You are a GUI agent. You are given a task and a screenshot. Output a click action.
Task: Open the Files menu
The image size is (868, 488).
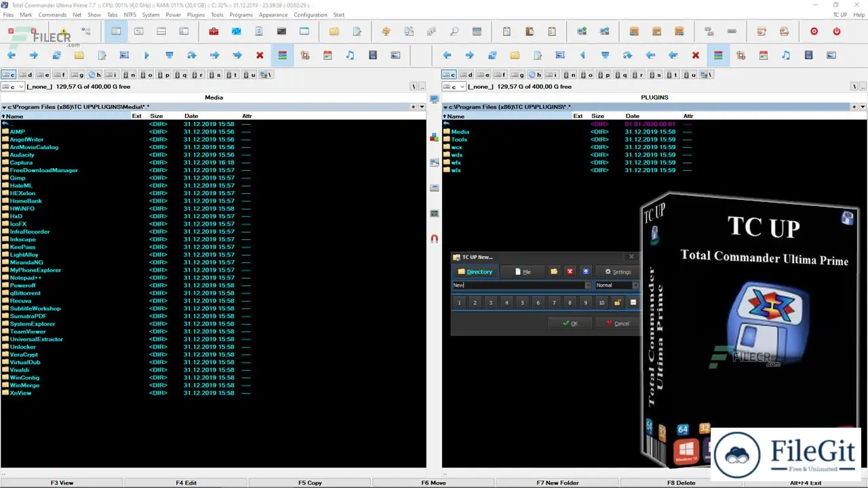[x=8, y=15]
